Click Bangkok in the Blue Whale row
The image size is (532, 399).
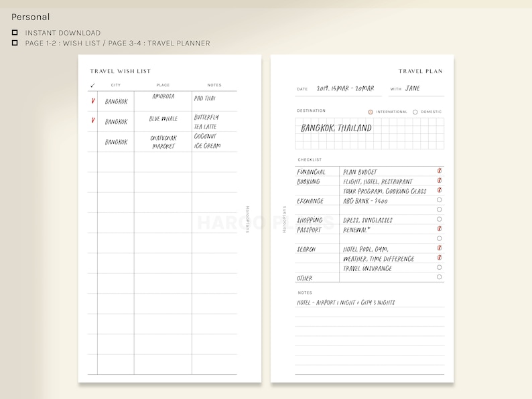117,122
